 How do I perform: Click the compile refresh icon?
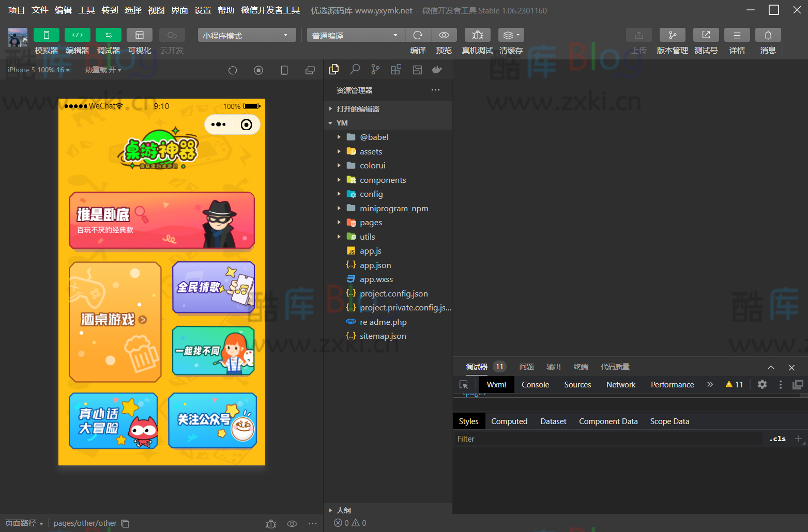[x=418, y=35]
